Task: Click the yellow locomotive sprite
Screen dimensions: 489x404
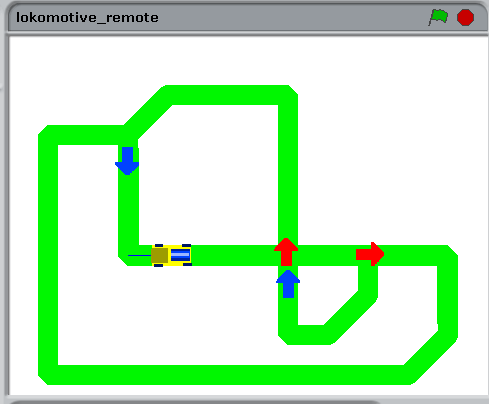Action: [172, 255]
